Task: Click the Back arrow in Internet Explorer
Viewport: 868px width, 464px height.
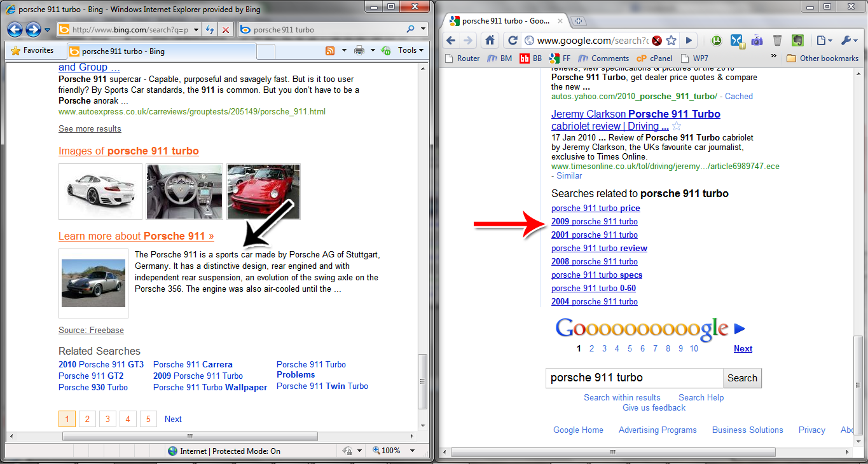Action: [x=15, y=29]
